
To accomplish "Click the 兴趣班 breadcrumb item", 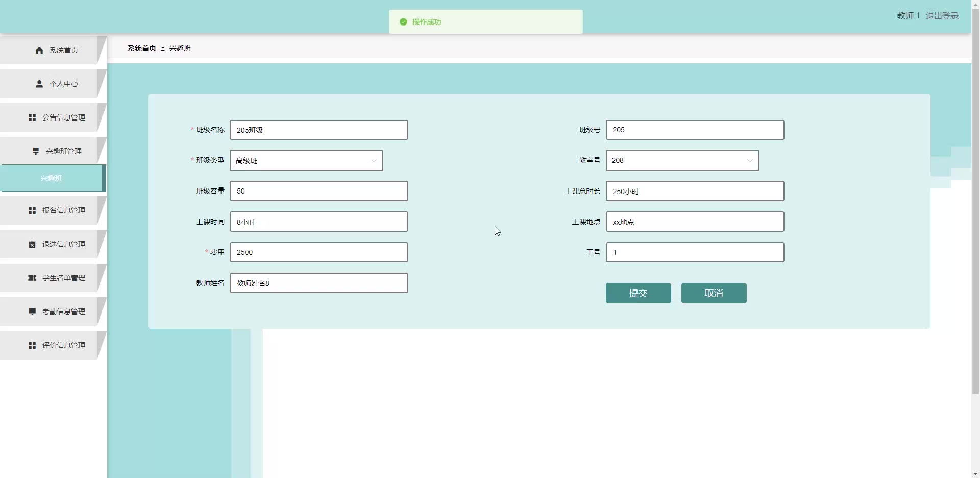I will (180, 48).
